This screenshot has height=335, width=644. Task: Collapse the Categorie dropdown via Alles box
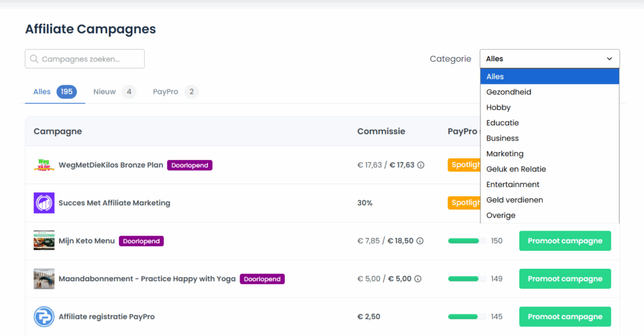pos(549,59)
